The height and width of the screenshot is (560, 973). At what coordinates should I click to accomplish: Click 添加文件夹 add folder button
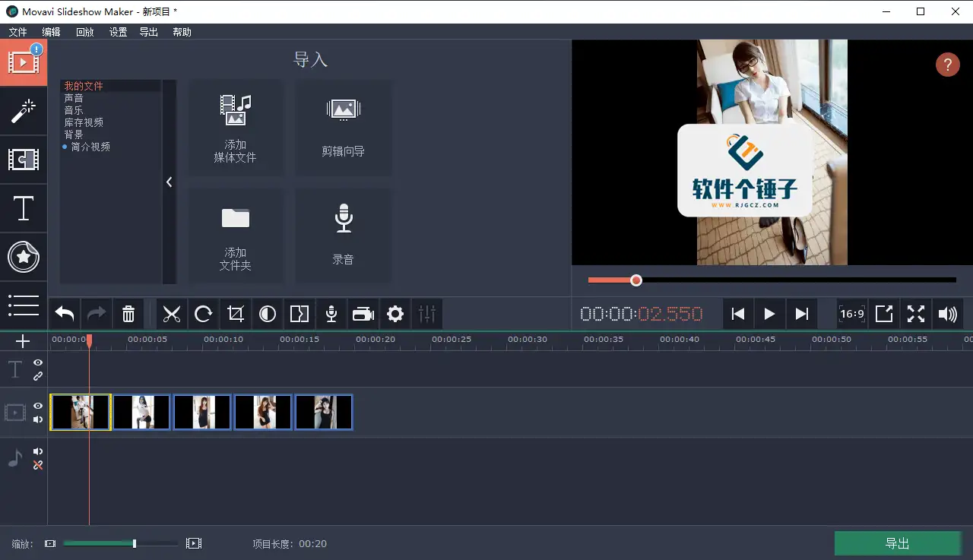pyautogui.click(x=236, y=236)
